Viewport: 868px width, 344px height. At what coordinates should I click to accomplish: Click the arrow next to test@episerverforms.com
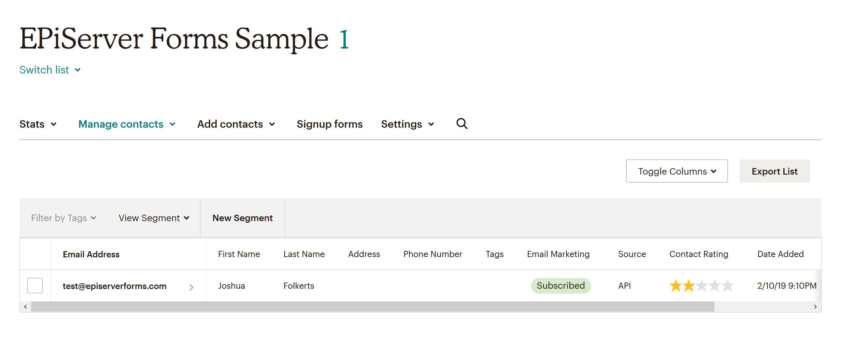191,287
